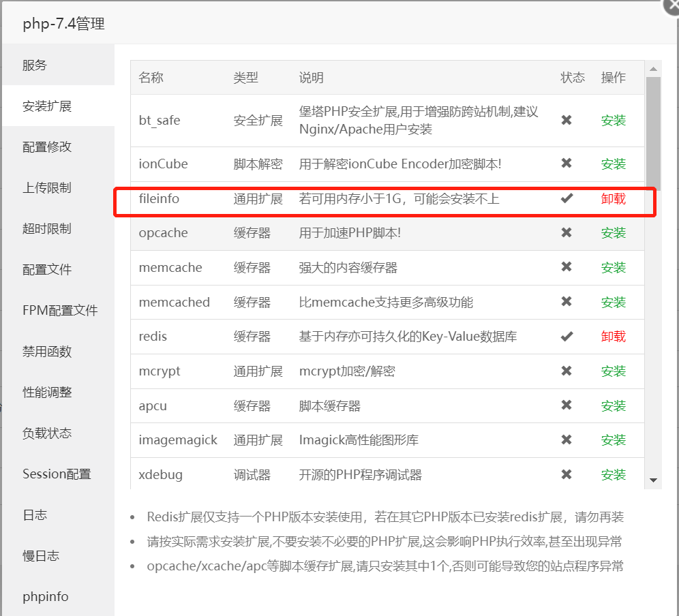Image resolution: width=679 pixels, height=616 pixels.
Task: View the phpinfo page
Action: pos(45,596)
